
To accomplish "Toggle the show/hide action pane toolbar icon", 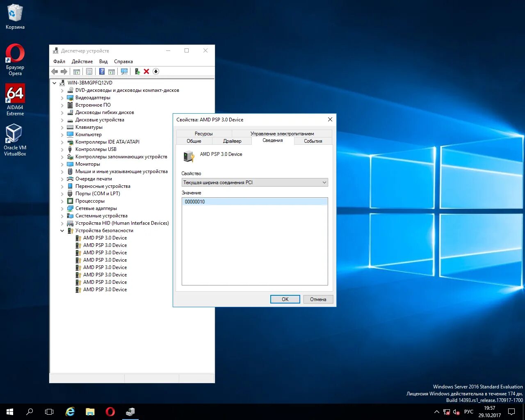I will [x=112, y=71].
